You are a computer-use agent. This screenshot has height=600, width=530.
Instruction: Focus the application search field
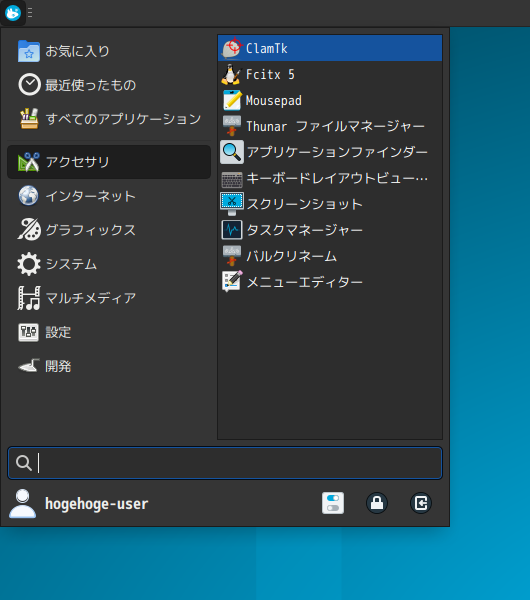225,463
